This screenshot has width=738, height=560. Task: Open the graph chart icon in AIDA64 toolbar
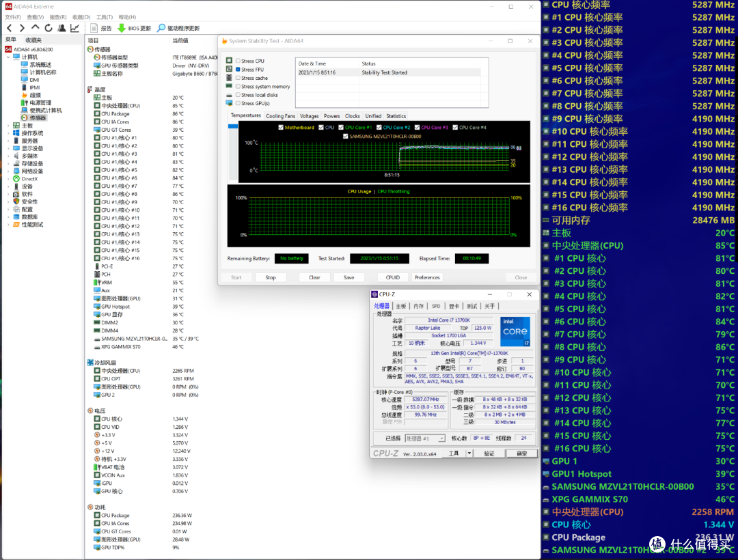click(75, 28)
